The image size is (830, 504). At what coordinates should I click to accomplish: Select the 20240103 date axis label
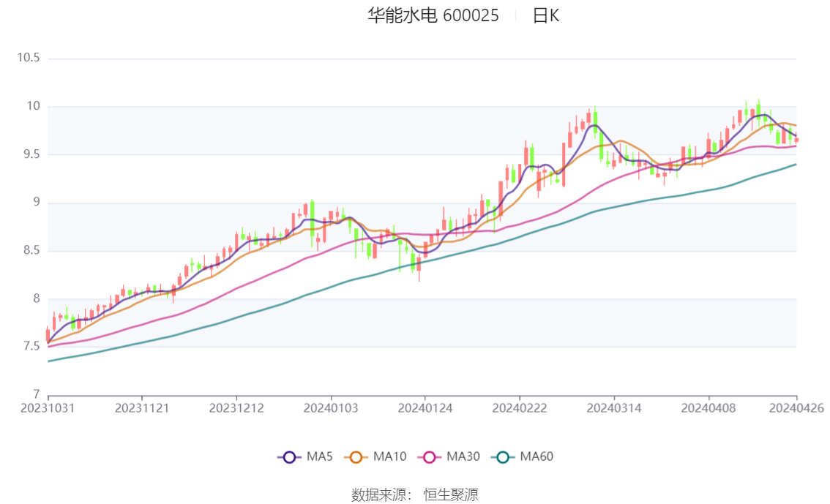[331, 408]
